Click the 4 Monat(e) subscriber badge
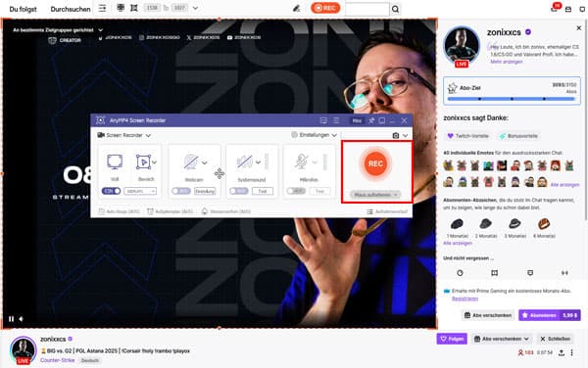The image size is (588, 368). (x=544, y=224)
